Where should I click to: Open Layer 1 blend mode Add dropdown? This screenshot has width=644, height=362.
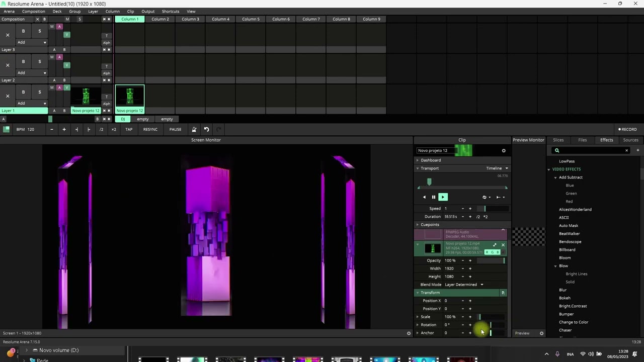click(31, 103)
